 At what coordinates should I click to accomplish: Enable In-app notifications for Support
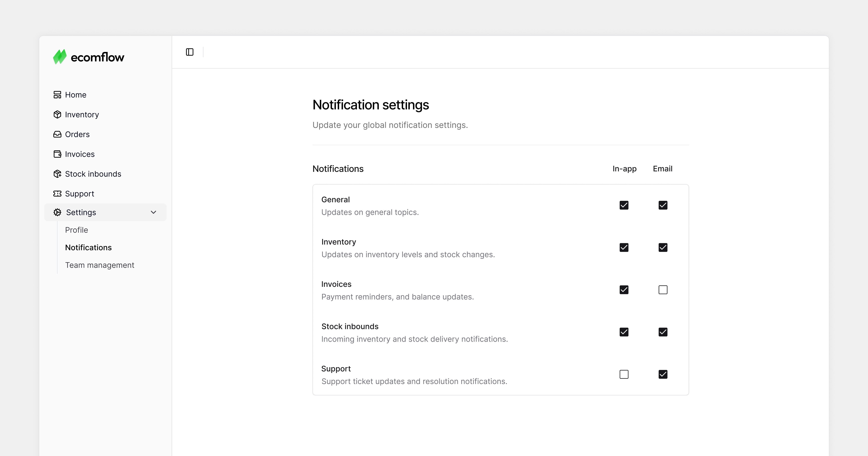point(624,374)
